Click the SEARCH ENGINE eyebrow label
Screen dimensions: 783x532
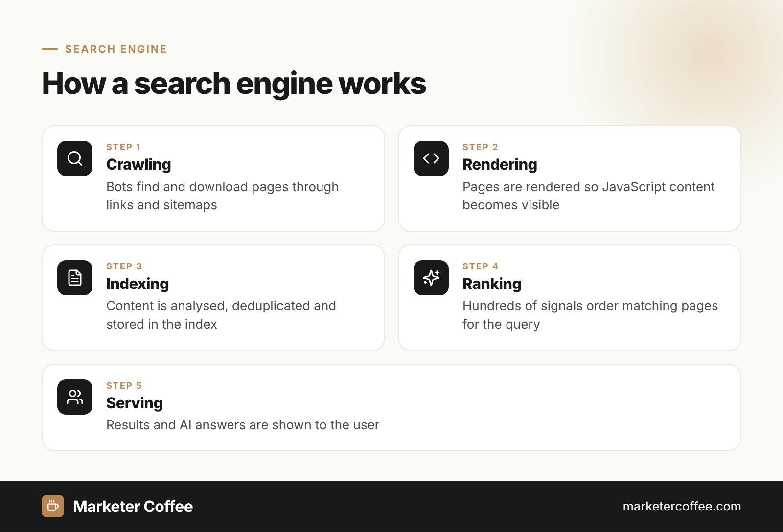click(116, 49)
